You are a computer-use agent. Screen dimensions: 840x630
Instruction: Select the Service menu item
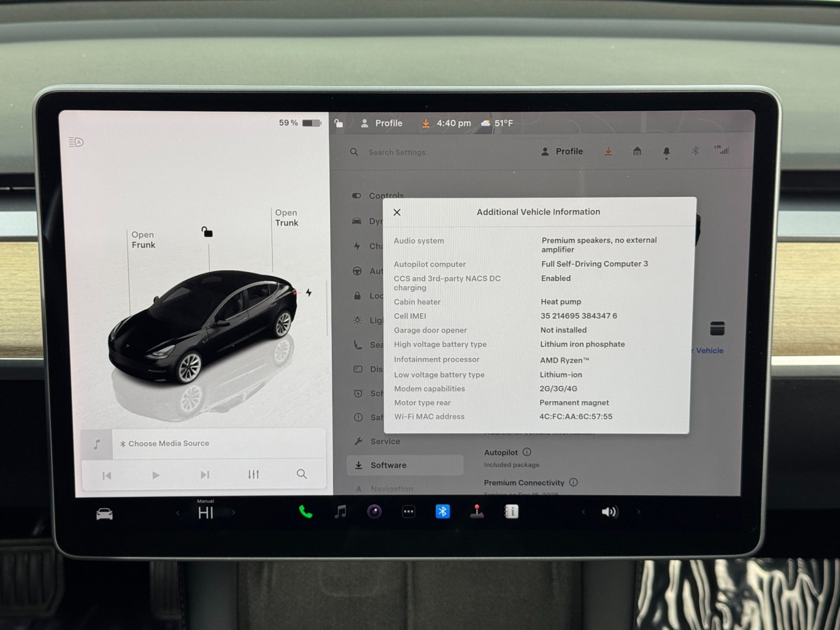coord(385,442)
